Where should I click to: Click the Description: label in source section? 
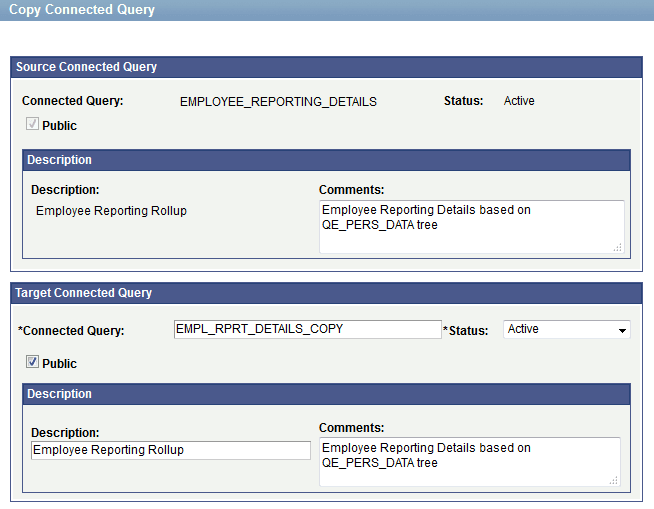pos(65,190)
